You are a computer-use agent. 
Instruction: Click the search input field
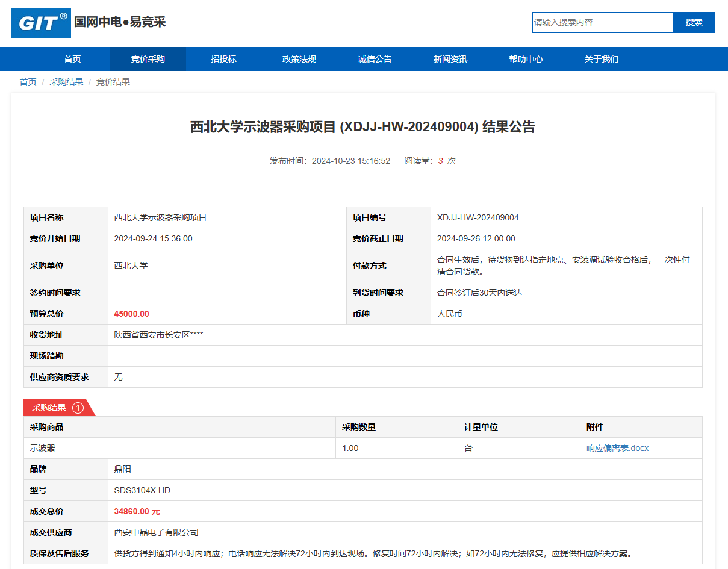[x=602, y=22]
